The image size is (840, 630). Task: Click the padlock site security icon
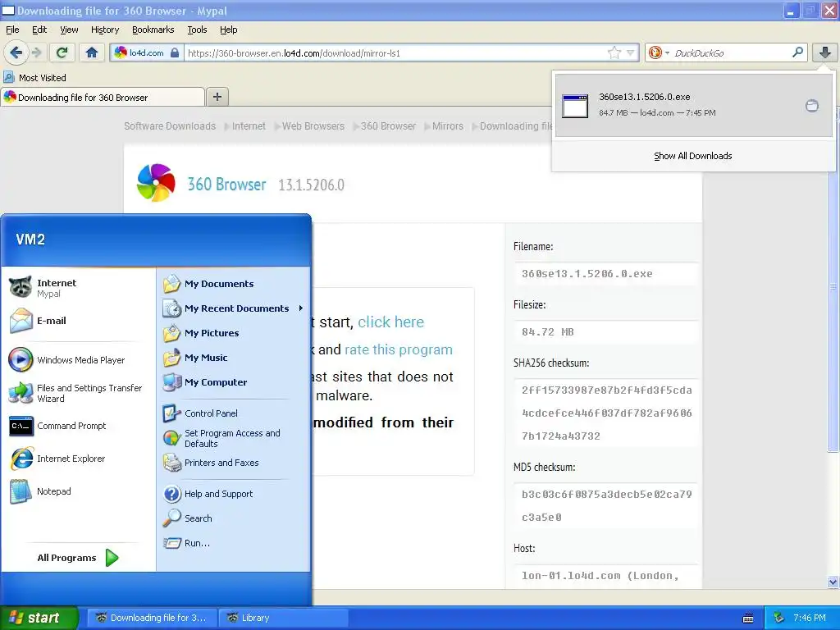175,52
